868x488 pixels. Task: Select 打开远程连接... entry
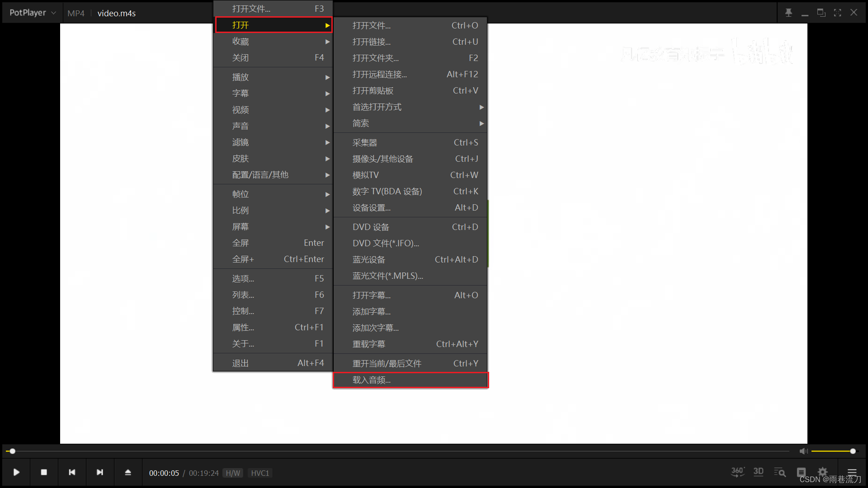point(410,75)
